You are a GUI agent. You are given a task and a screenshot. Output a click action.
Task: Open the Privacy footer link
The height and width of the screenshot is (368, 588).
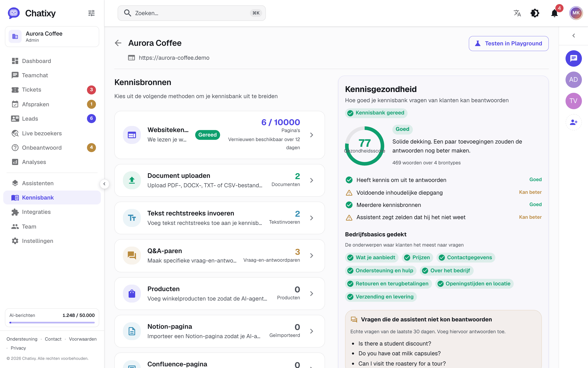[x=18, y=348]
